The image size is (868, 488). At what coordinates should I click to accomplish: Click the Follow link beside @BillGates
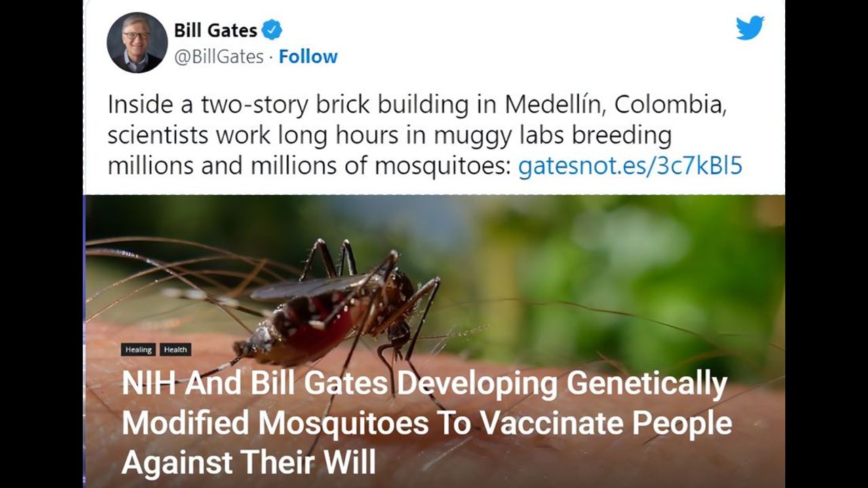(x=308, y=57)
